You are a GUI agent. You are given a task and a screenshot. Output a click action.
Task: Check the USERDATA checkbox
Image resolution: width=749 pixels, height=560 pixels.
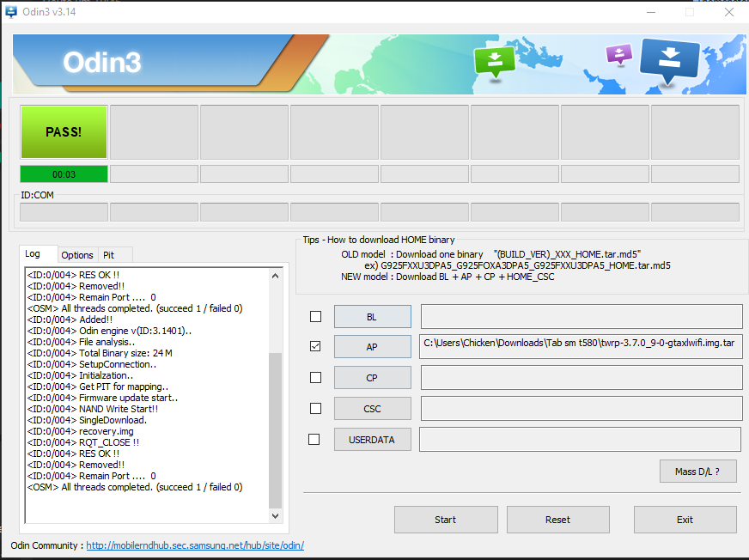point(314,439)
